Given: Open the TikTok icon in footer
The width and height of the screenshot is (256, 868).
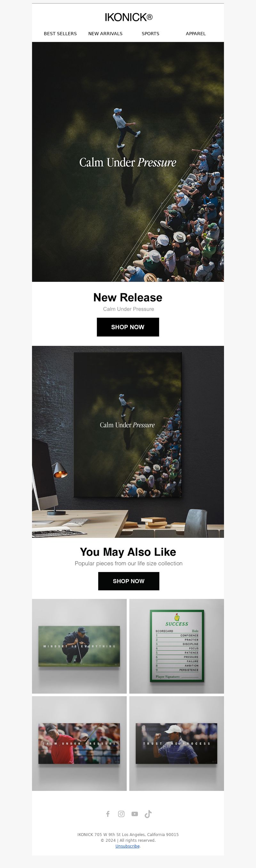Looking at the screenshot, I should pos(148,814).
